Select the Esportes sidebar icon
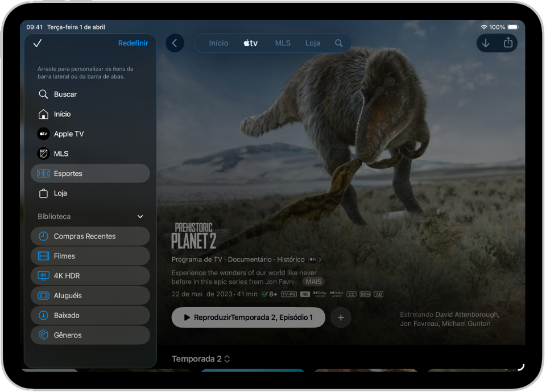546x392 pixels. click(x=43, y=174)
